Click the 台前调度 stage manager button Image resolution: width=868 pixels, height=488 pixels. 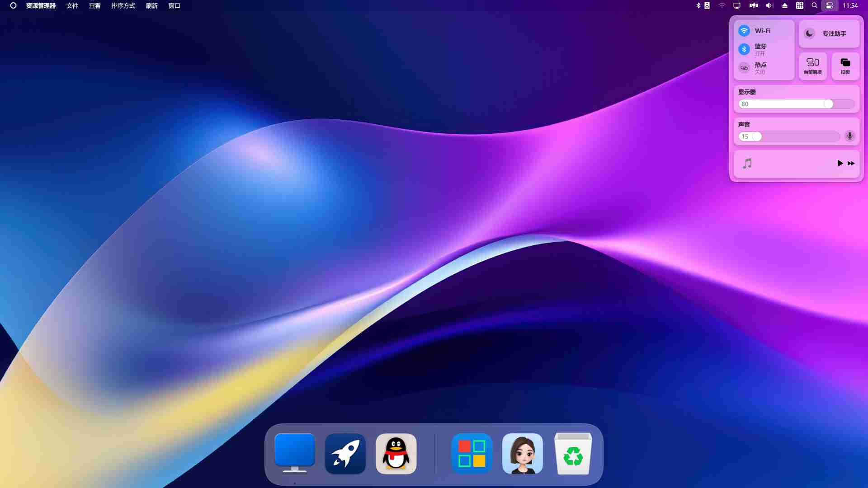coord(812,66)
